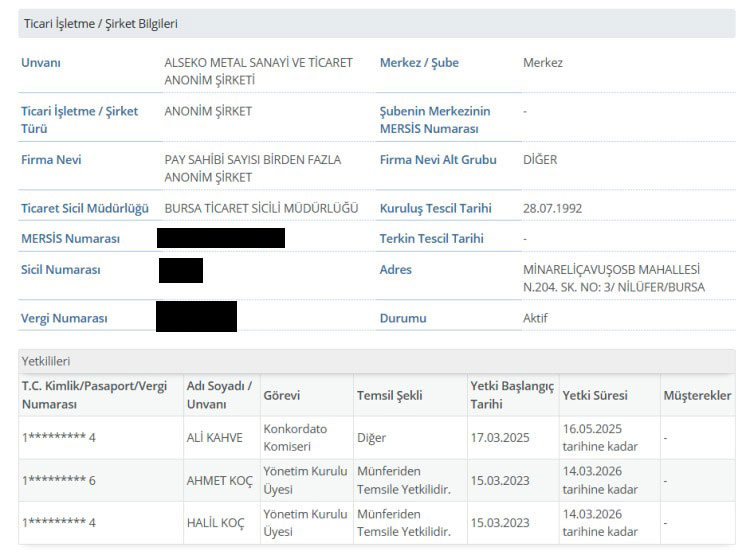Select the 'BURSA TİCARET SİCİLİ MÜDÜRLÜĞÜ' value

point(260,208)
